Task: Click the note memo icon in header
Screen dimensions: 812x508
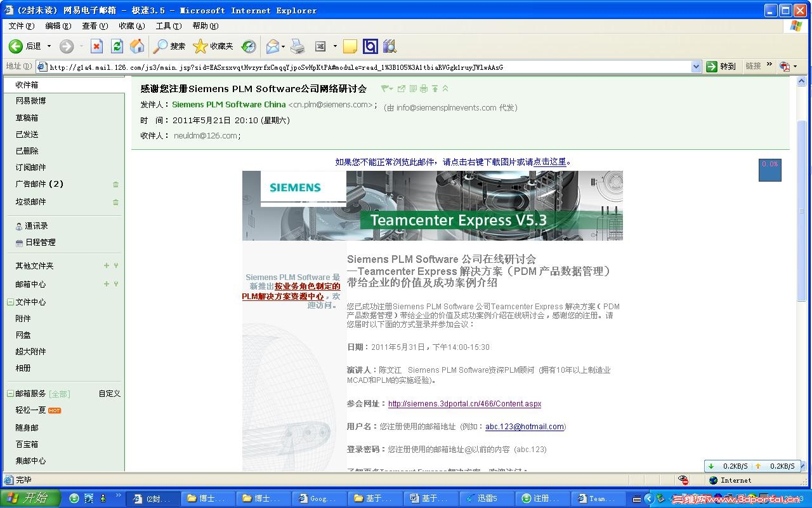Action: tap(413, 88)
